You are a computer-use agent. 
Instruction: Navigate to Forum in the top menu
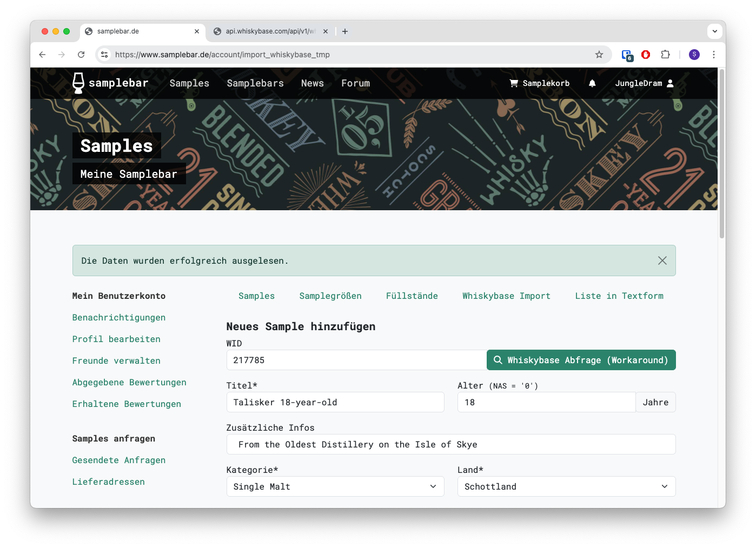coord(355,83)
